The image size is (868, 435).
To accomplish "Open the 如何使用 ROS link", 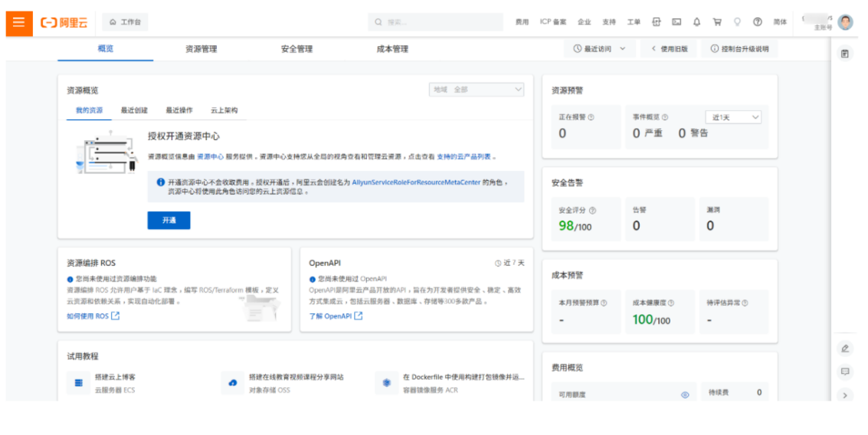I will tap(93, 316).
